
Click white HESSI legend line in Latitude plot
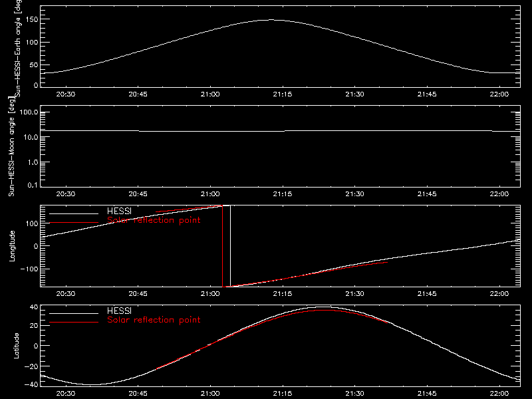tap(74, 313)
